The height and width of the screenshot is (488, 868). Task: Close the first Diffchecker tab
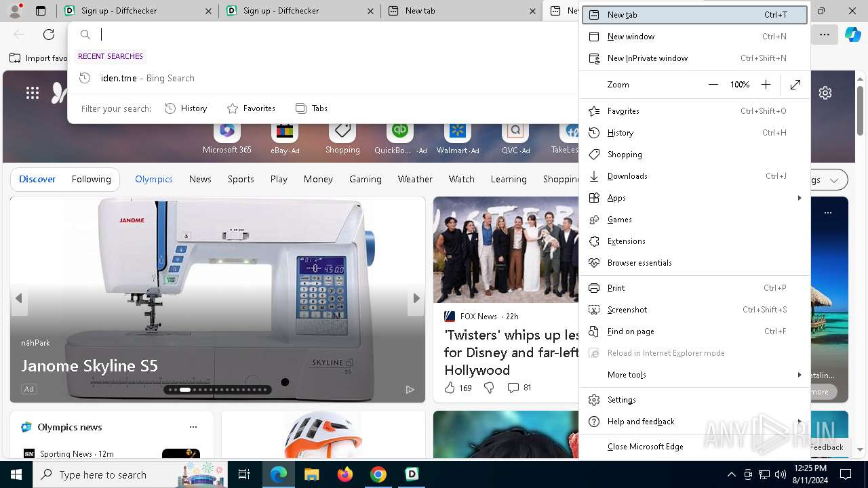pos(208,11)
